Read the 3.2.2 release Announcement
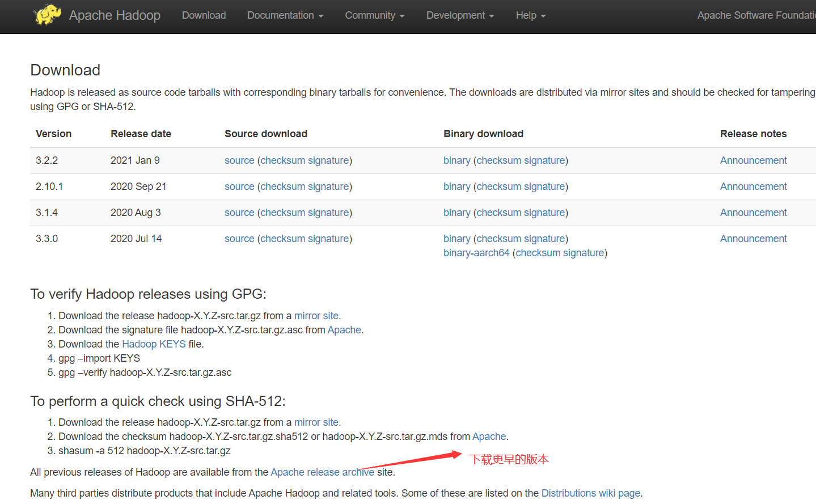The image size is (816, 504). (x=754, y=160)
